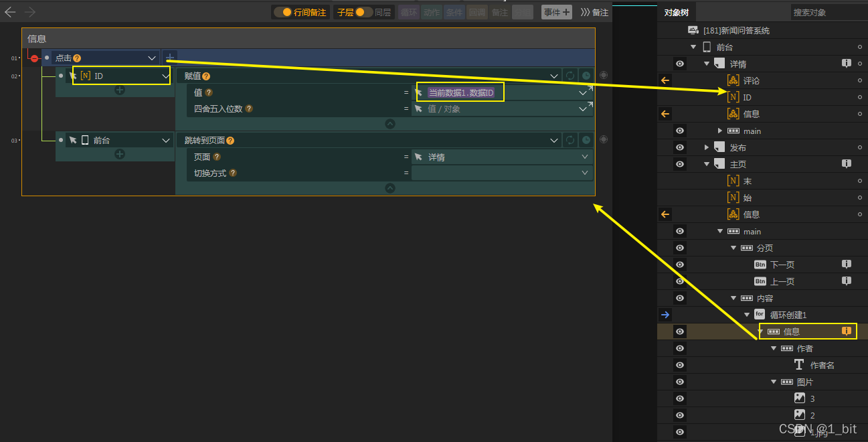Click the locate target icon for row 02

tap(604, 76)
